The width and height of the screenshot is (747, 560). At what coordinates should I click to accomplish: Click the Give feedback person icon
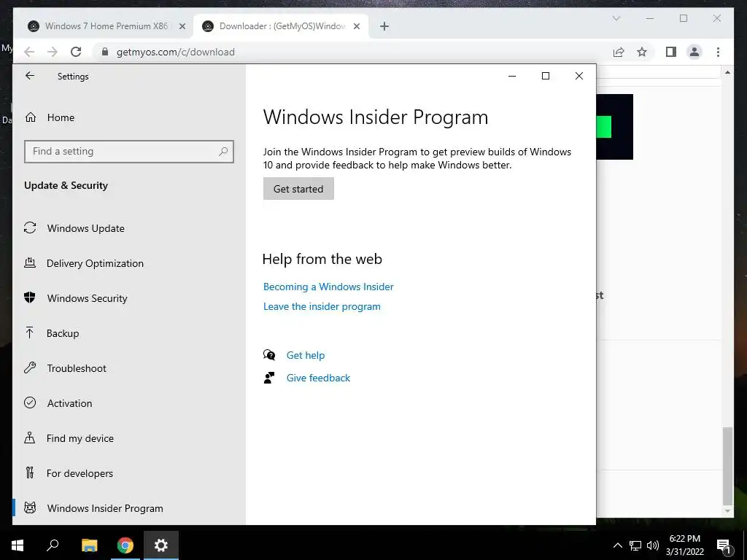click(269, 378)
